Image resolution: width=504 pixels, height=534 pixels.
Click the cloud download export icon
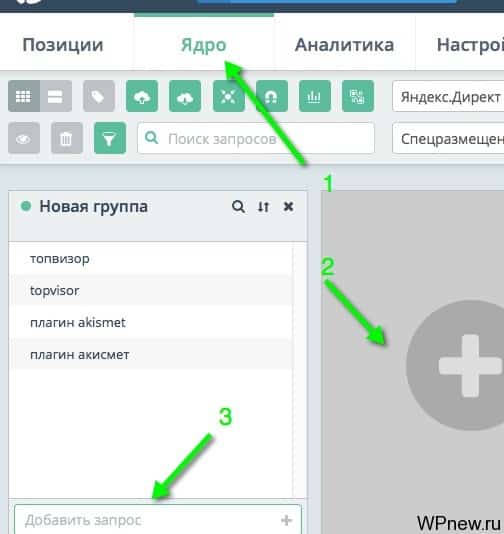click(x=185, y=96)
